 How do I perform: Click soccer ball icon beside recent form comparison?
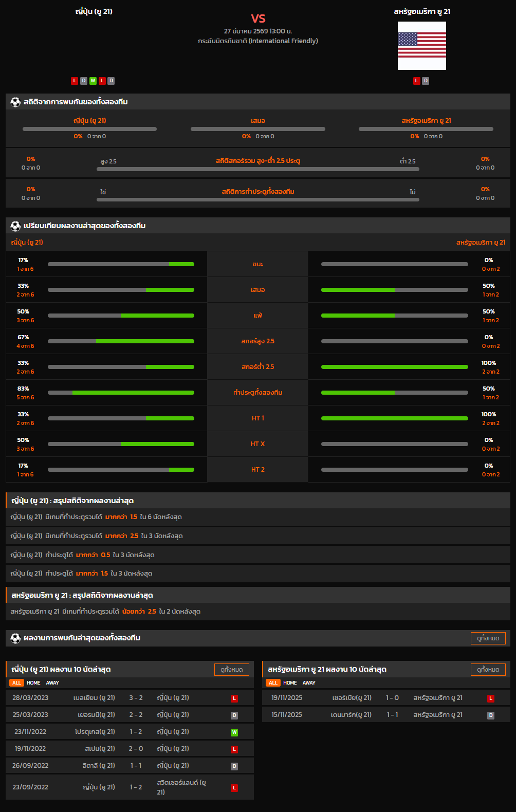pos(15,226)
